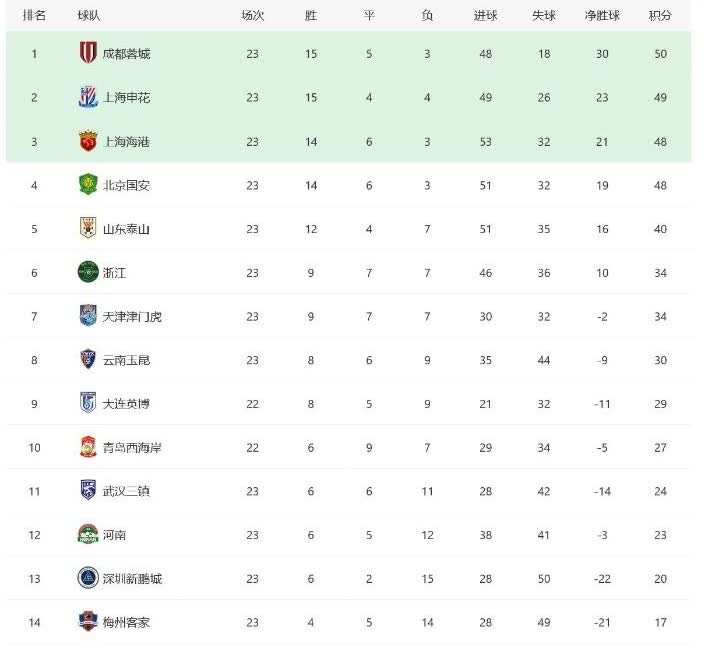This screenshot has height=648, width=720.
Task: Click the 天津津门虎 team crest
Action: [x=88, y=316]
